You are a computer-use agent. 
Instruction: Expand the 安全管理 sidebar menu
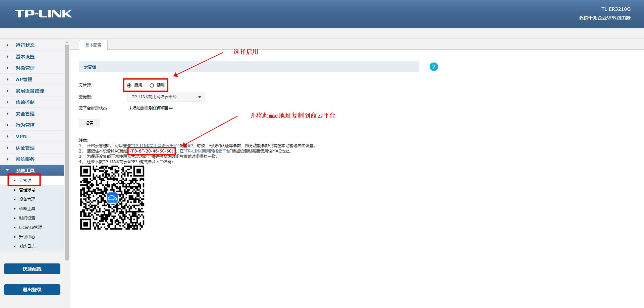(32, 114)
